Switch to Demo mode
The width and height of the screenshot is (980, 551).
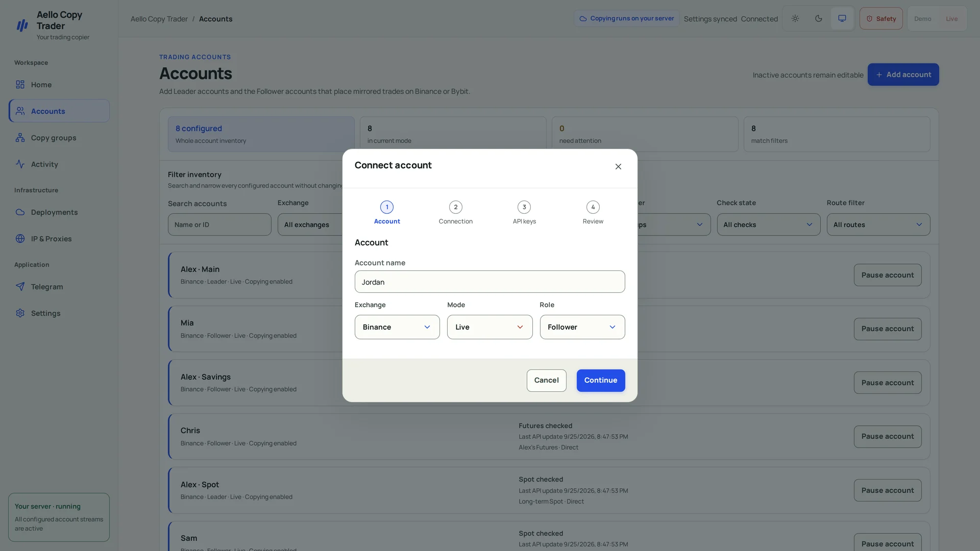point(922,19)
